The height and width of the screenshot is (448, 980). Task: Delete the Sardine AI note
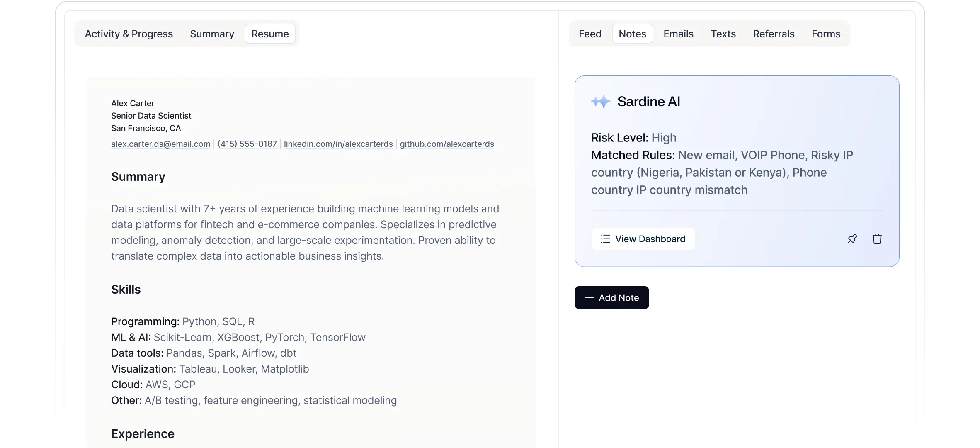(x=877, y=239)
